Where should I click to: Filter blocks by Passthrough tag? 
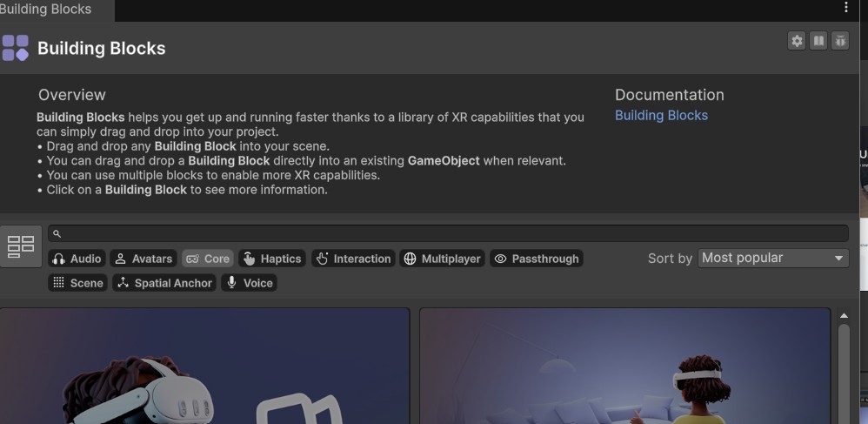(537, 259)
